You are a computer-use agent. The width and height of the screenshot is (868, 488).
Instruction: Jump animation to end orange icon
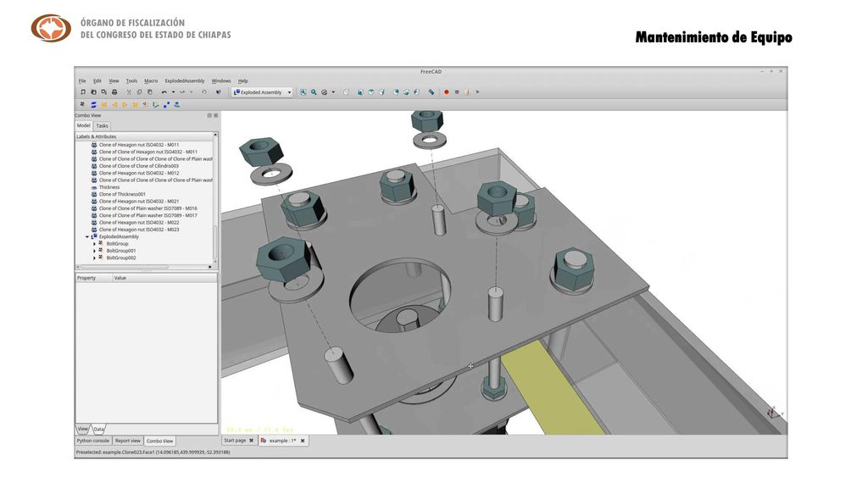135,104
